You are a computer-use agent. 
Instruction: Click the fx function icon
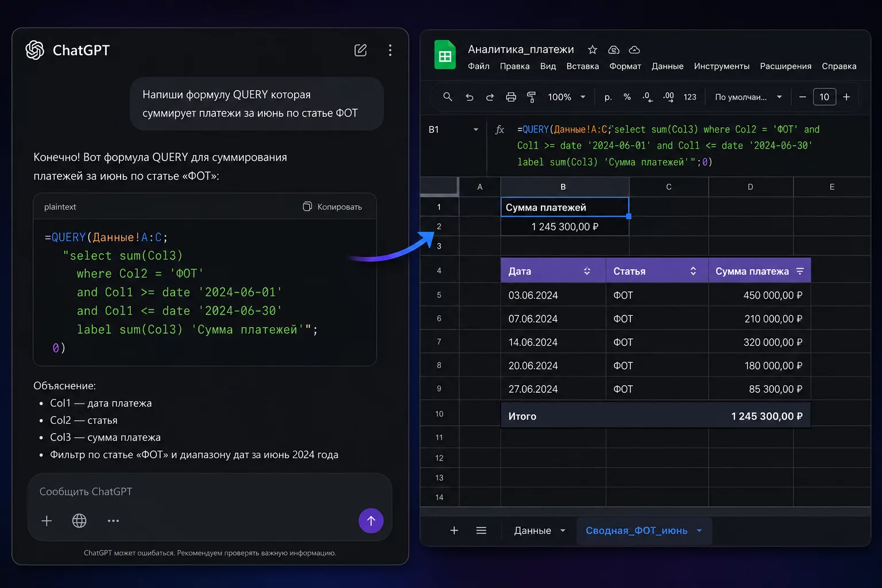pyautogui.click(x=500, y=130)
